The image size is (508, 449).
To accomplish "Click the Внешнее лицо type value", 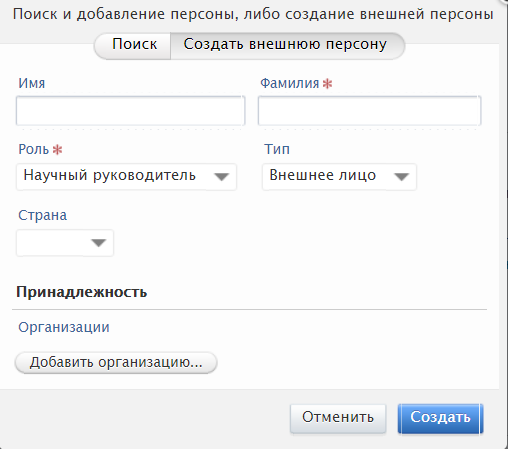I will pyautogui.click(x=323, y=175).
